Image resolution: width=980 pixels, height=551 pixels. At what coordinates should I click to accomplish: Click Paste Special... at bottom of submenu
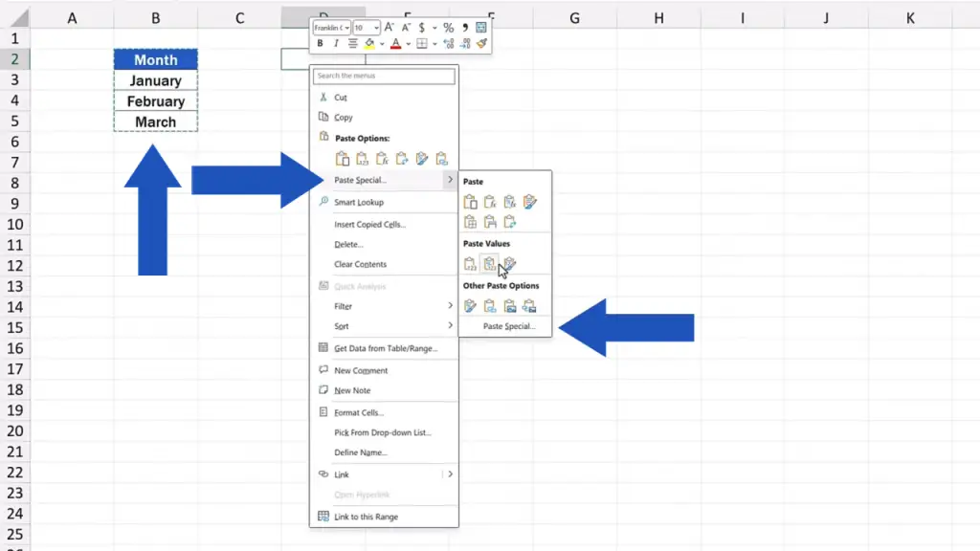(505, 326)
